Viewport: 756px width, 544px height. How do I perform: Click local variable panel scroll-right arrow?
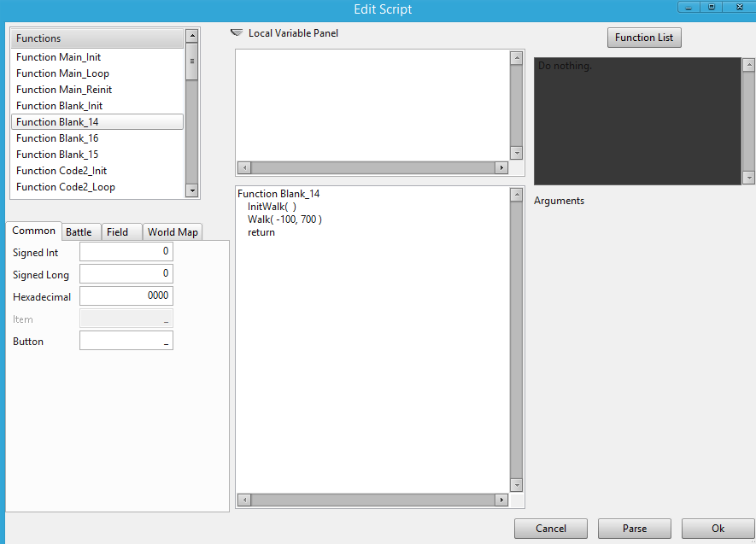(501, 167)
